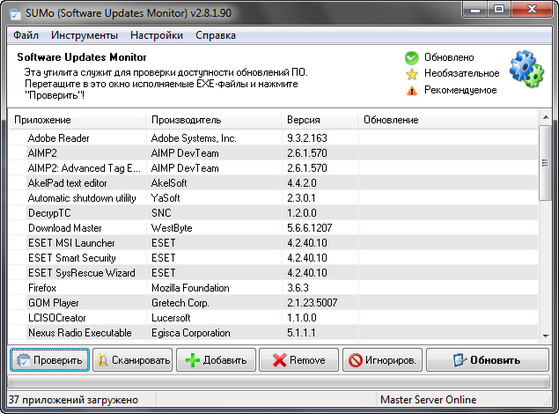
Task: Click the scrollbar down arrow in the list
Action: (545, 335)
